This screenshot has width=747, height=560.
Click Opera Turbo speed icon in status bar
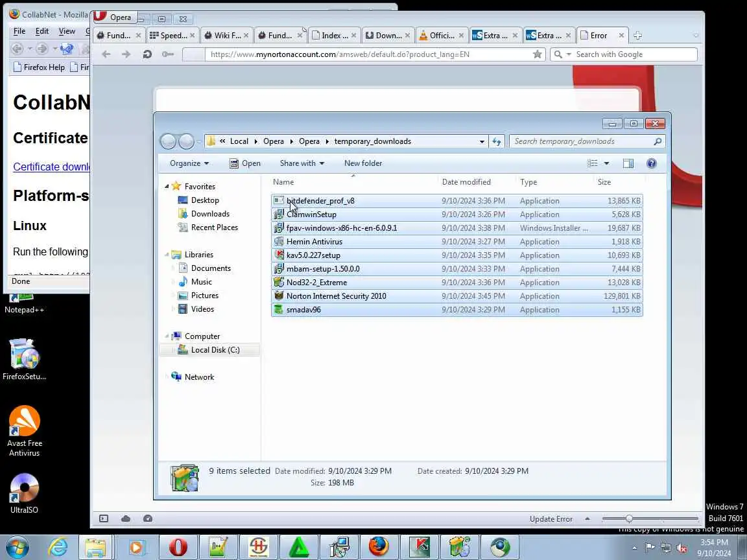click(x=148, y=519)
